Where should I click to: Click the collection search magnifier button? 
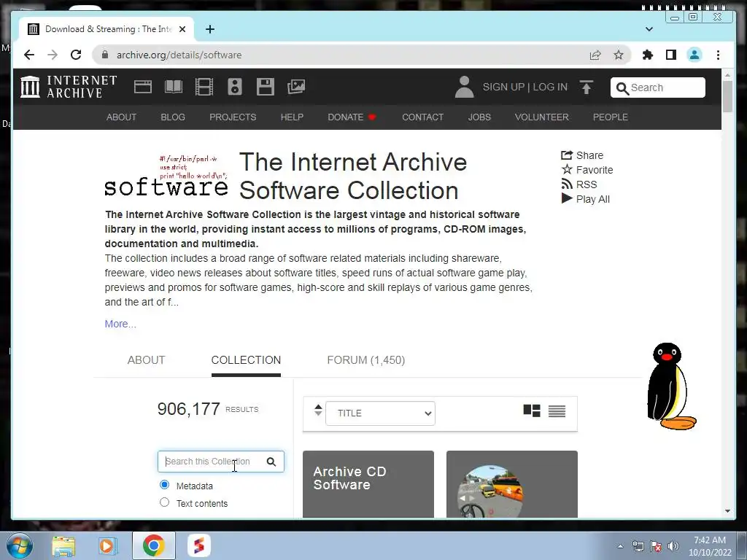[271, 462]
